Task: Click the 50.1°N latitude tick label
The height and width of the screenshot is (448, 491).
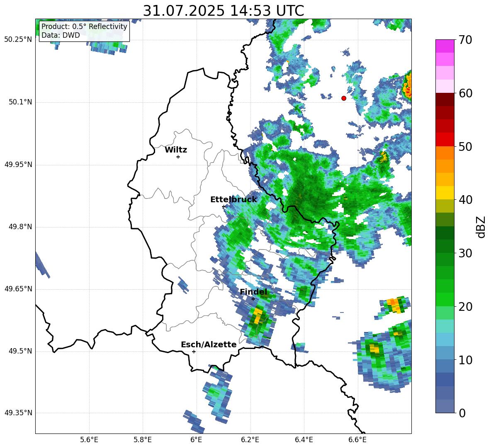Action: (20, 102)
